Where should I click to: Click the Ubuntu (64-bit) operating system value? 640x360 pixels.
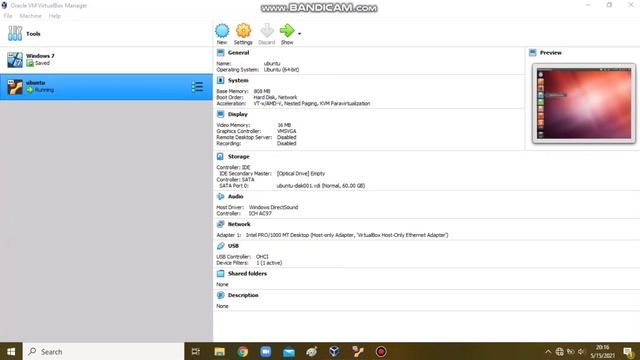point(281,70)
